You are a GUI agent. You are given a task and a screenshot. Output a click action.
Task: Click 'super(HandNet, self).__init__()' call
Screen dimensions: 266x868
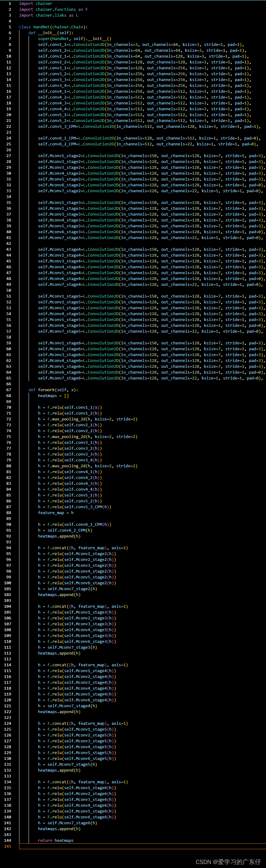75,39
